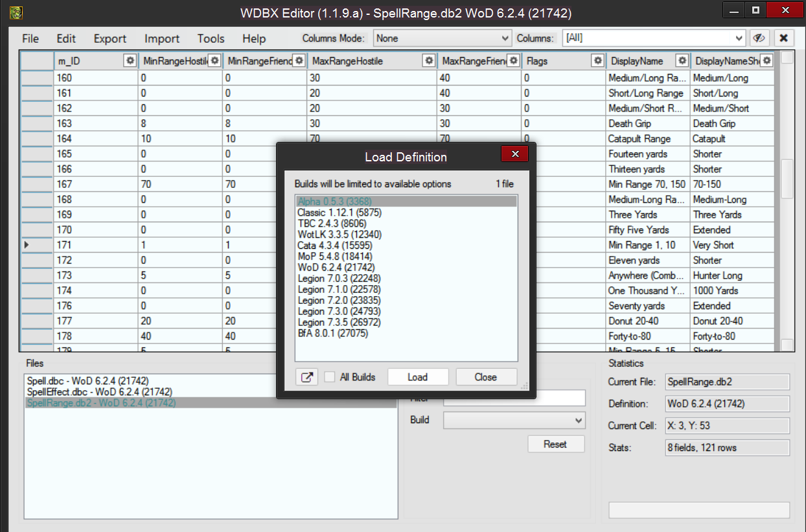This screenshot has width=806, height=532.
Task: Select Legion 7.2.0 (23835) build
Action: coord(406,300)
